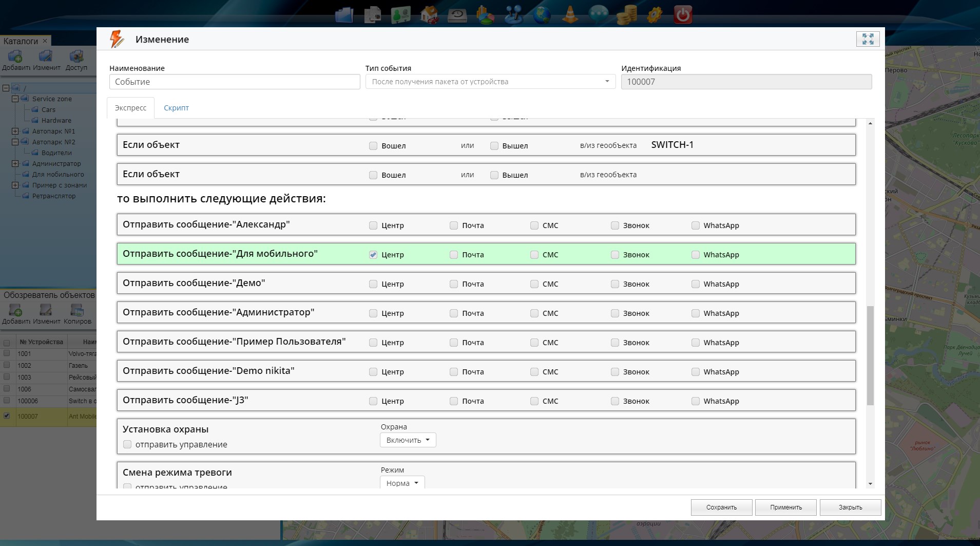Click the Изменит device icon in Обозреватель объектов
The width and height of the screenshot is (980, 546).
(x=46, y=310)
